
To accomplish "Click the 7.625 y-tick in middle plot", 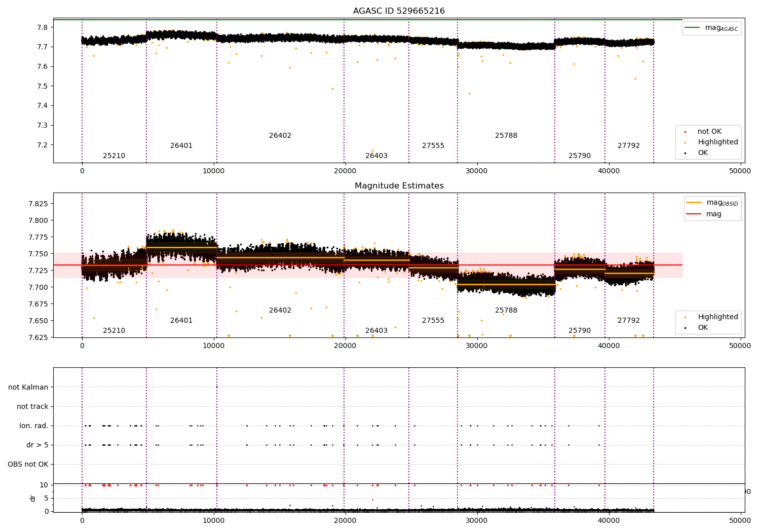I will [x=39, y=337].
